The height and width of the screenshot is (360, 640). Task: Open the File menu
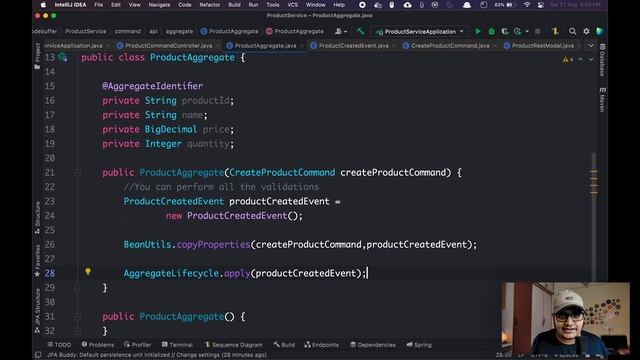[99, 5]
